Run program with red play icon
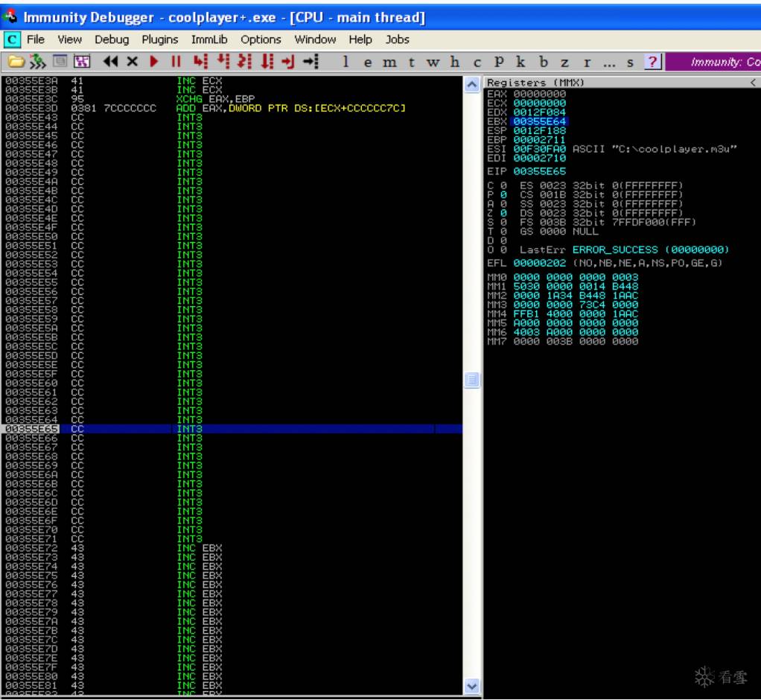Image resolution: width=761 pixels, height=700 pixels. pos(154,61)
